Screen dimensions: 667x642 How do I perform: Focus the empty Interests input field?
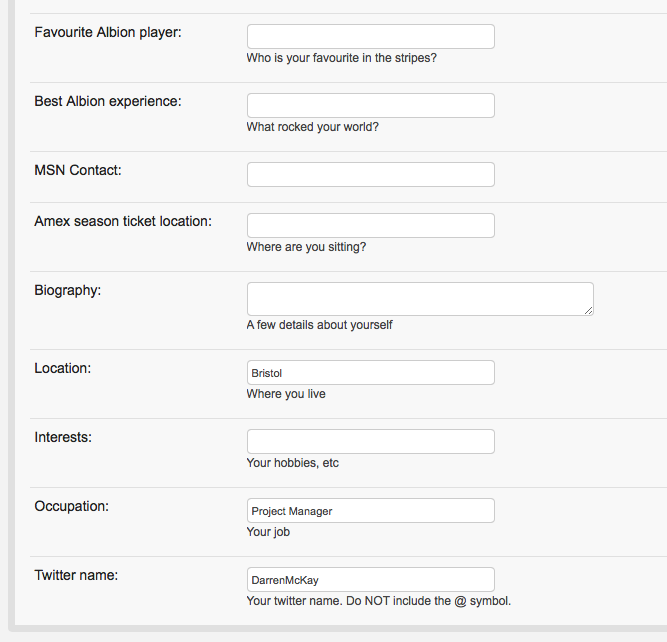[x=371, y=442]
